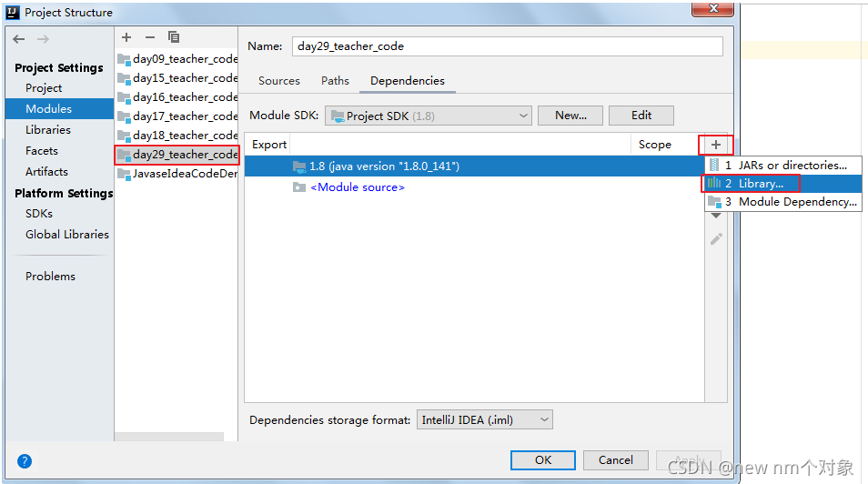The height and width of the screenshot is (484, 868).
Task: Click the Cancel button
Action: (616, 460)
